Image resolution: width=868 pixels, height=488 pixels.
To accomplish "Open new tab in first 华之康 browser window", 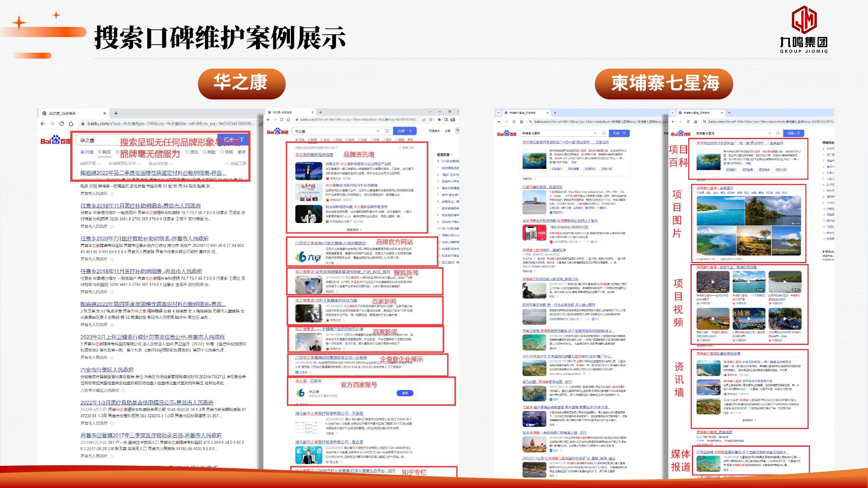I will [116, 113].
